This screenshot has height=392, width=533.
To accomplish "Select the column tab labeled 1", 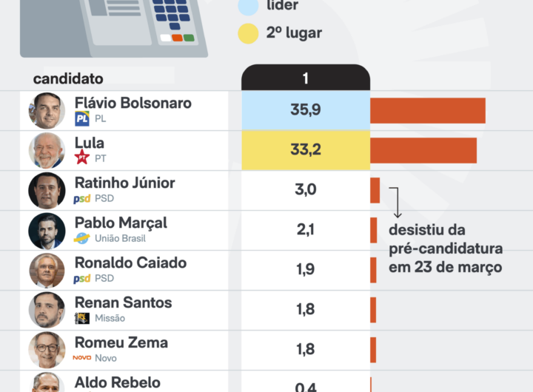I will click(305, 78).
